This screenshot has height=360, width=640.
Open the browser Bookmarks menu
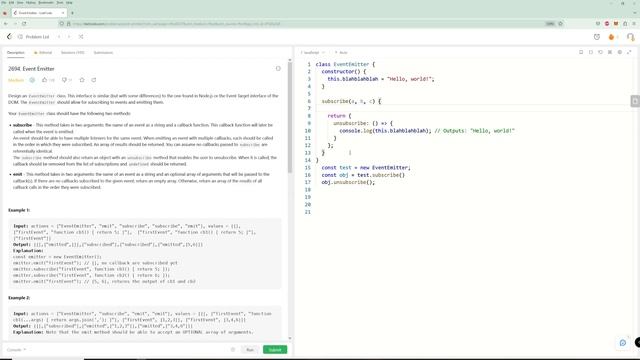(x=46, y=2)
